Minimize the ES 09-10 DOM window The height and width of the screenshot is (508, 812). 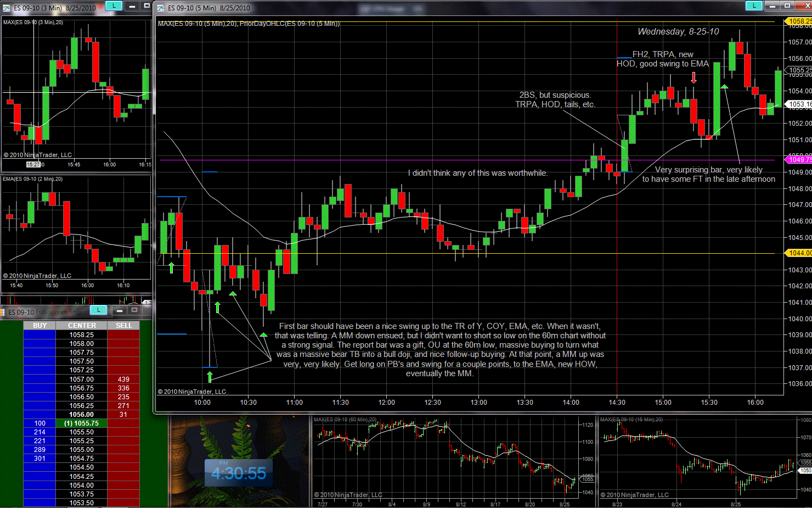click(119, 310)
